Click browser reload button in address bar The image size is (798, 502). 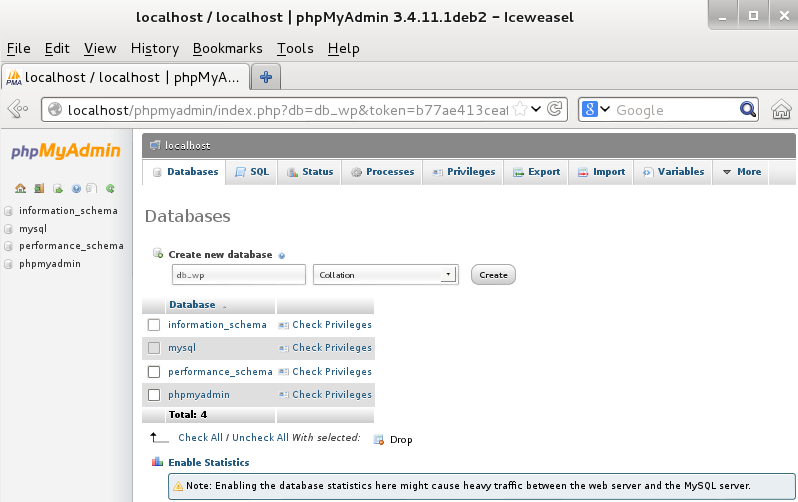554,109
